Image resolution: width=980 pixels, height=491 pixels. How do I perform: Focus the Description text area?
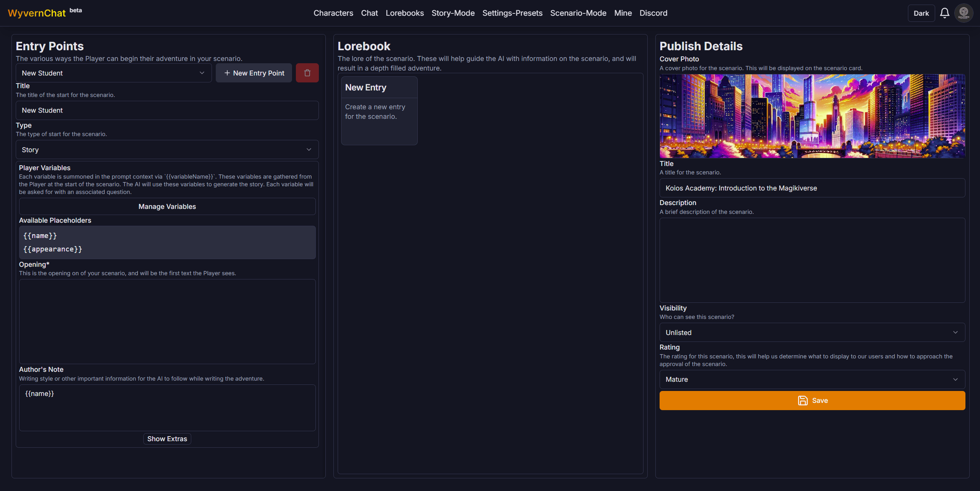pyautogui.click(x=812, y=260)
